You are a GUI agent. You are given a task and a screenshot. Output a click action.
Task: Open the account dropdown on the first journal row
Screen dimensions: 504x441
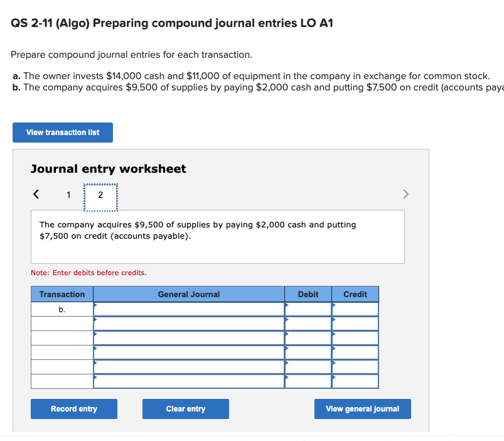(x=188, y=308)
